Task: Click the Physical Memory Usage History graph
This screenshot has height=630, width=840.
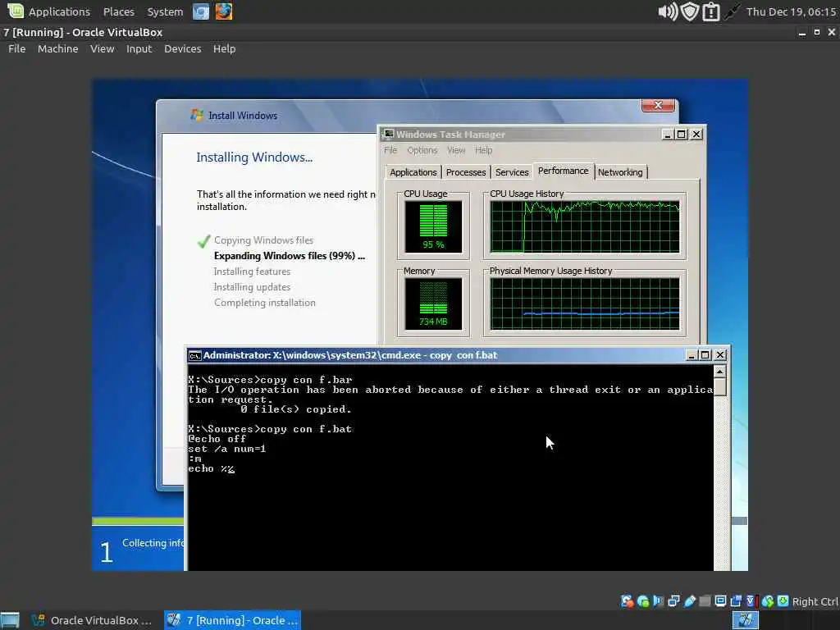Action: [x=584, y=304]
